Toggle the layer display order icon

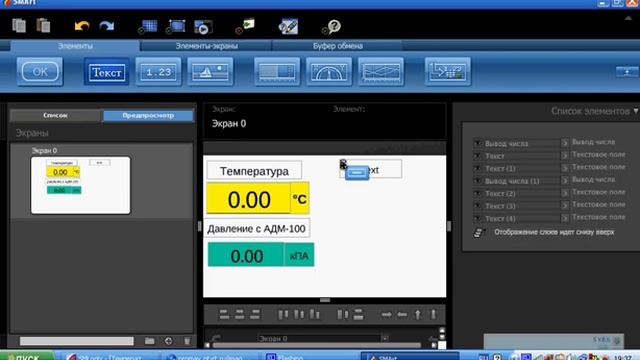tap(478, 233)
